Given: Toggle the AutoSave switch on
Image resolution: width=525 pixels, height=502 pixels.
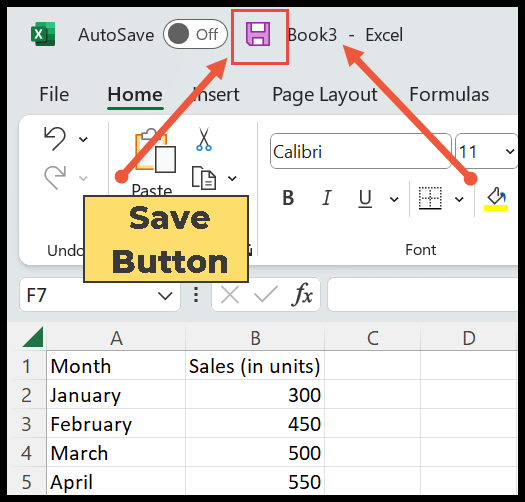Looking at the screenshot, I should point(195,34).
